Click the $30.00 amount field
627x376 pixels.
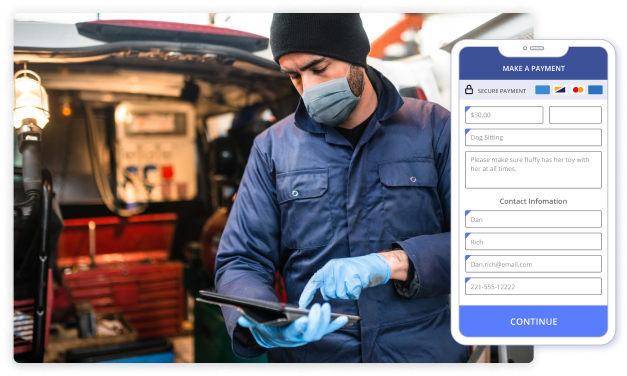504,115
